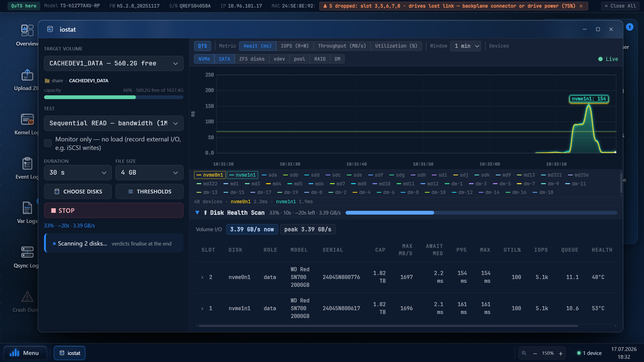Open the Test type dropdown
Viewport: 644px width, 362px height.
[x=113, y=123]
